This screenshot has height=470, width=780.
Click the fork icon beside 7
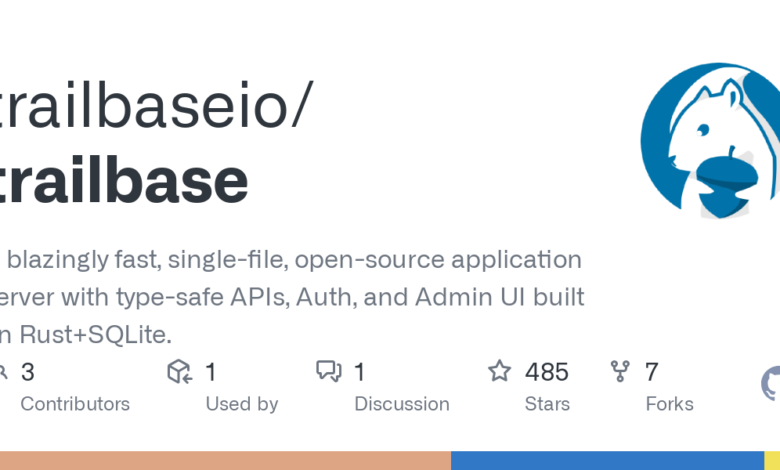[x=620, y=372]
